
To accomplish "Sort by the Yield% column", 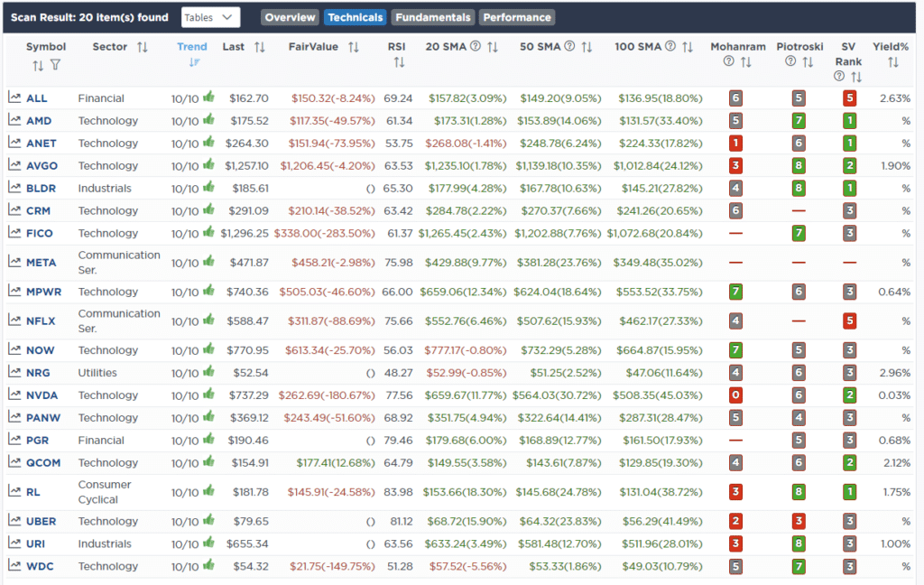I will click(x=892, y=62).
